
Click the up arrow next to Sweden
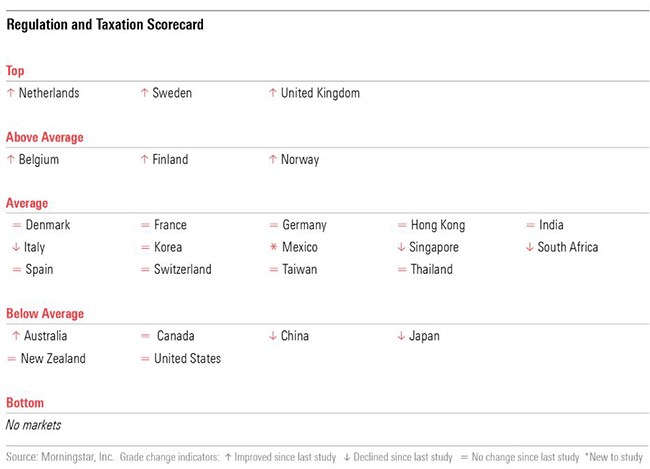[144, 93]
